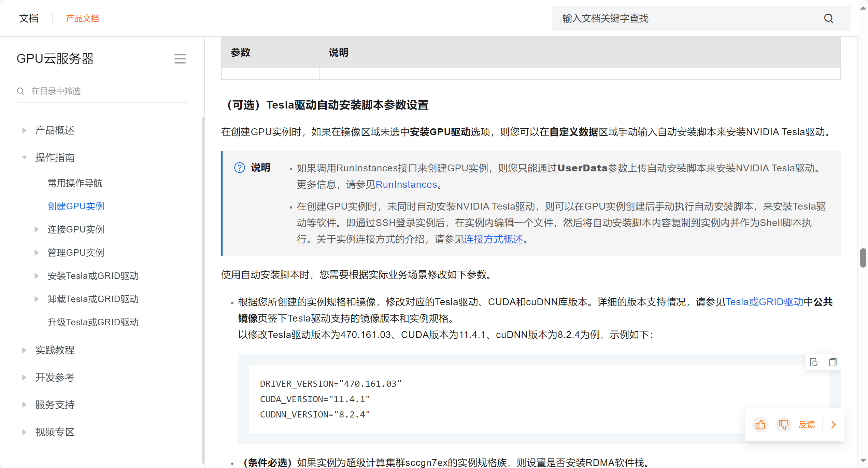This screenshot has height=468, width=868.
Task: Click the 反馈 feedback button
Action: 807,425
